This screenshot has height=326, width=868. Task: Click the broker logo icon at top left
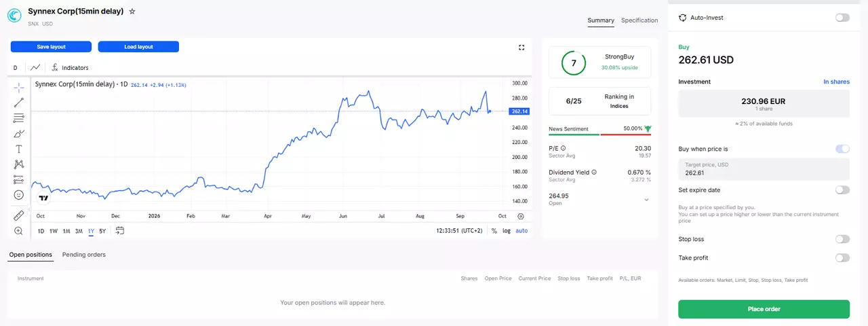pyautogui.click(x=14, y=15)
